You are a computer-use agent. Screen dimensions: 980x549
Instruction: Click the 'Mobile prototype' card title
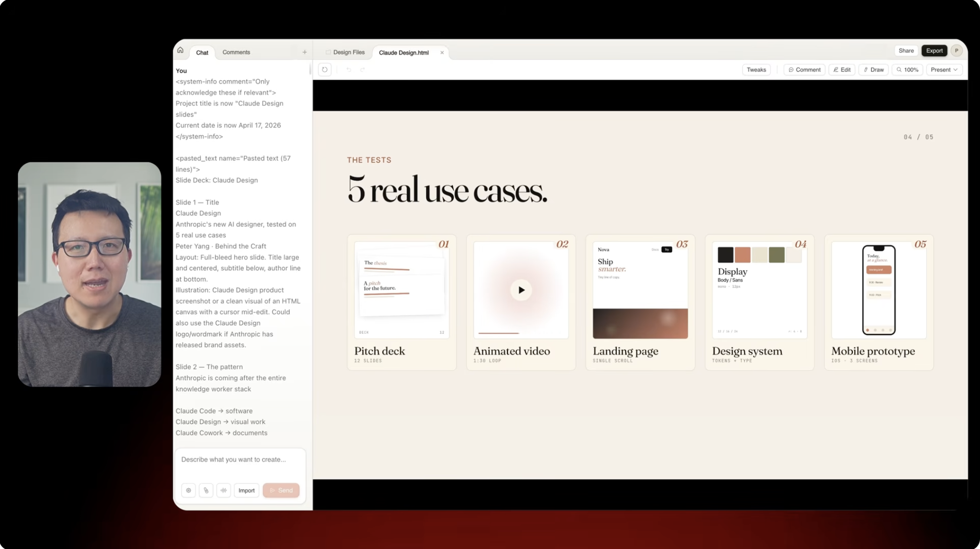tap(873, 351)
